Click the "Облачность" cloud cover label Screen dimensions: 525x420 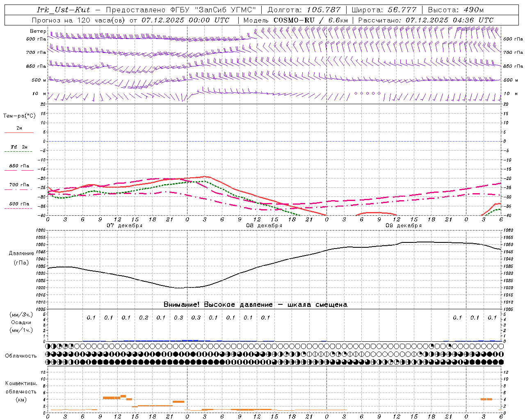click(21, 356)
